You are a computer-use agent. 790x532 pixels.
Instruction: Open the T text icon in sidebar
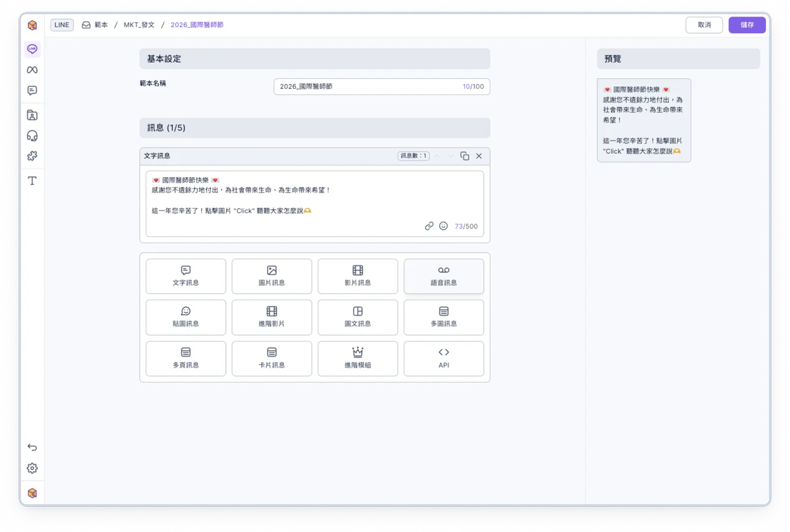click(32, 181)
